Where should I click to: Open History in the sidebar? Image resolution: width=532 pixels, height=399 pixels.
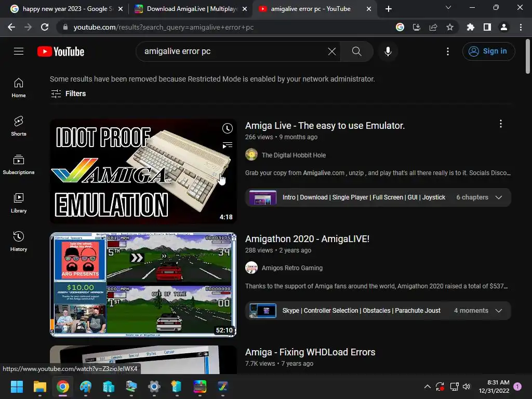click(x=19, y=241)
